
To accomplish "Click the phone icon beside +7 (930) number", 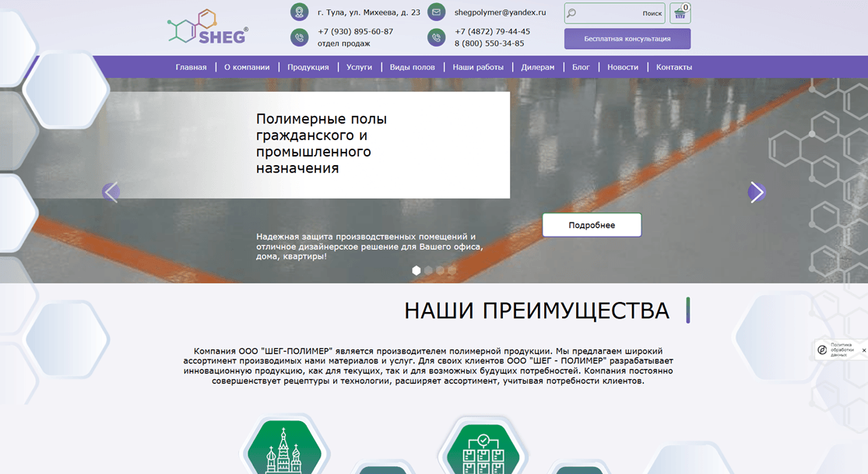I will 300,37.
